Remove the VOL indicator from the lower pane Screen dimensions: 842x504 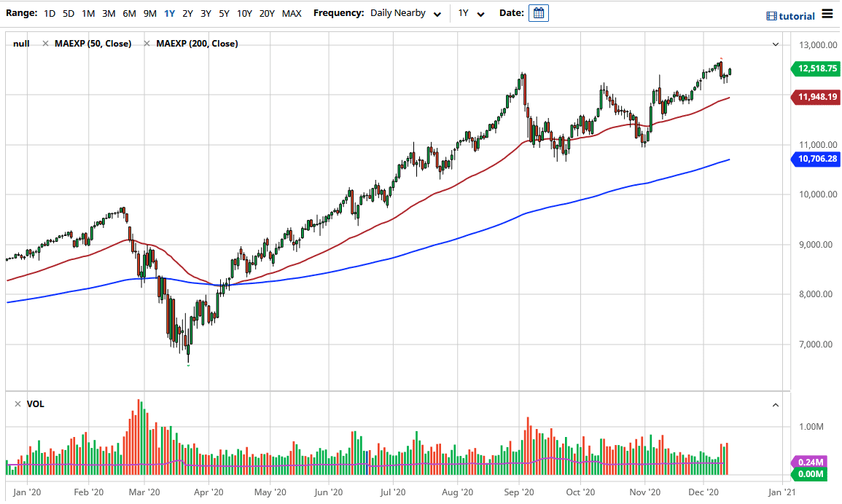point(16,403)
